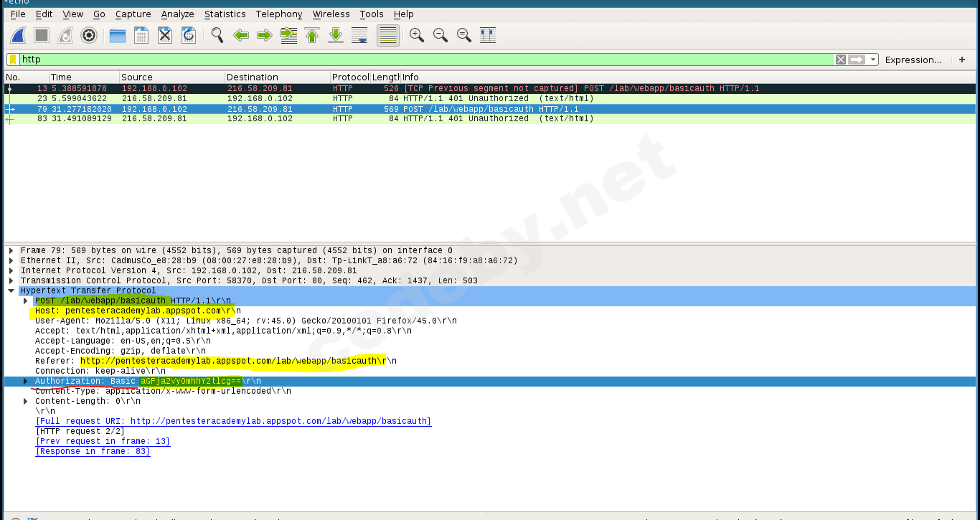This screenshot has width=980, height=520.
Task: Zoom out of the packet text
Action: tap(440, 35)
